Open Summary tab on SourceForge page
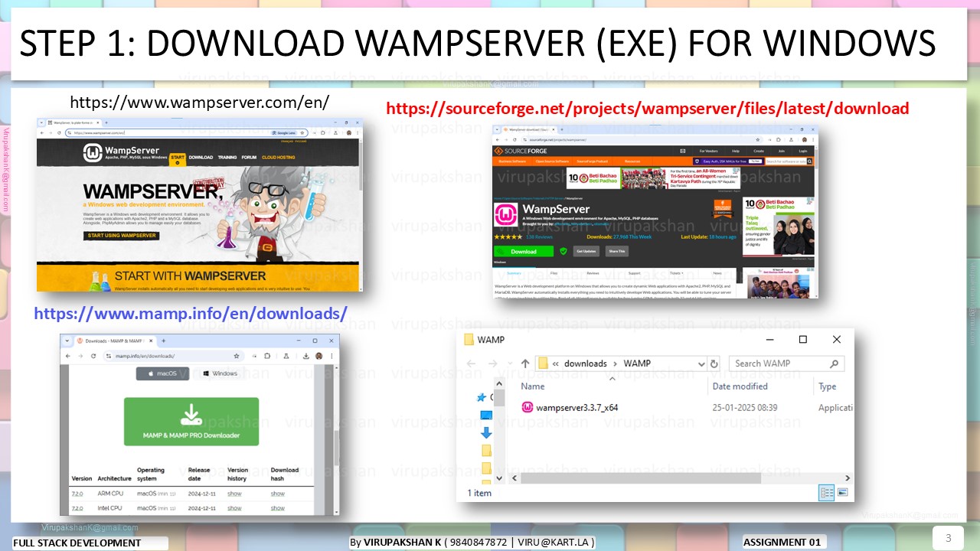The image size is (980, 551). (x=514, y=273)
